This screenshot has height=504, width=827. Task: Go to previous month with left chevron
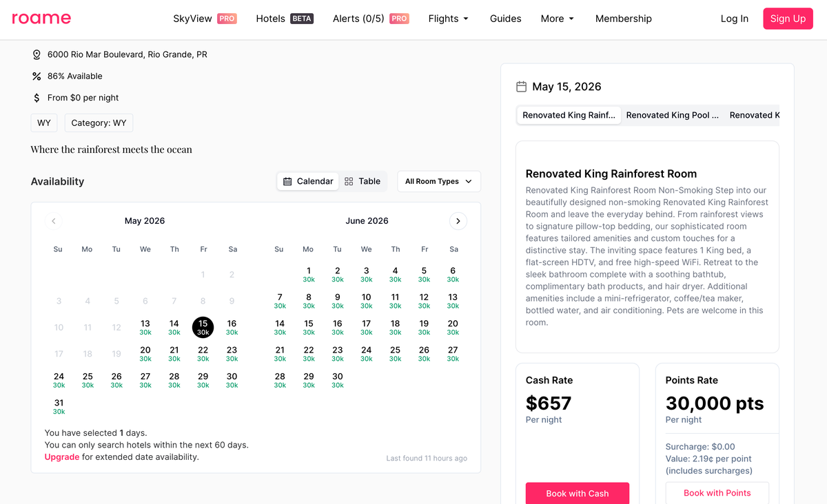coord(54,221)
